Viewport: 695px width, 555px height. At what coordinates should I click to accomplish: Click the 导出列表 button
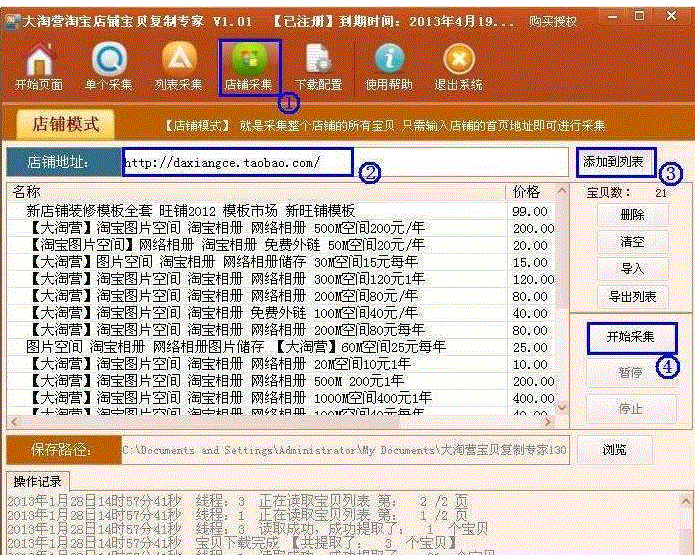click(x=632, y=296)
